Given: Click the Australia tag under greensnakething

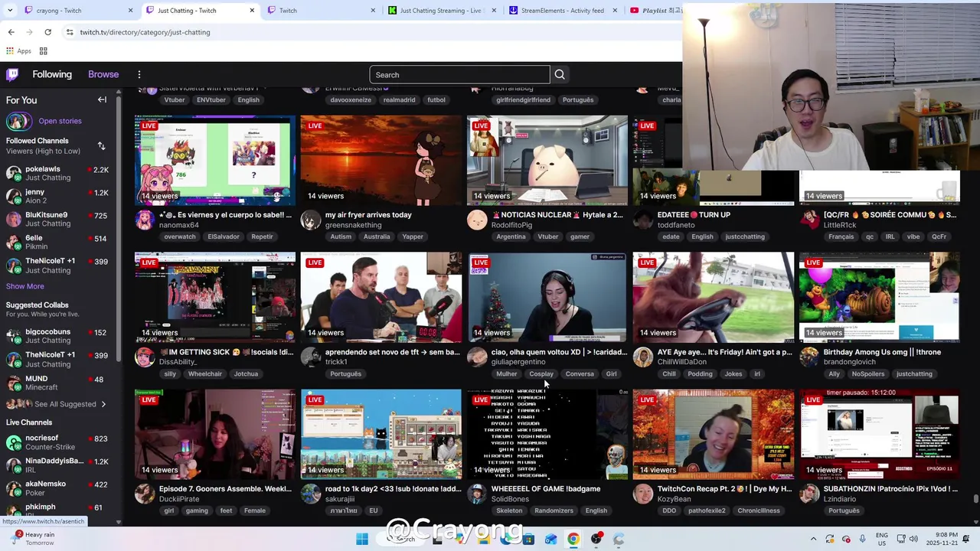Looking at the screenshot, I should pos(377,237).
